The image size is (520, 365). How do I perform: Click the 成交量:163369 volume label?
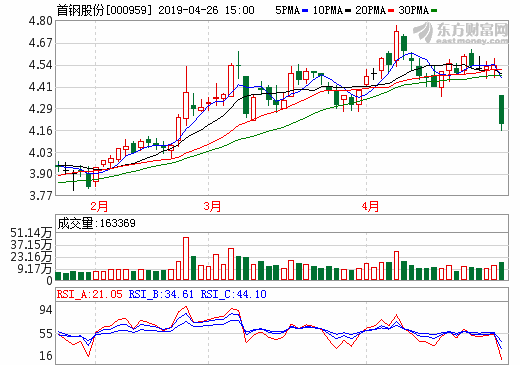tap(96, 223)
